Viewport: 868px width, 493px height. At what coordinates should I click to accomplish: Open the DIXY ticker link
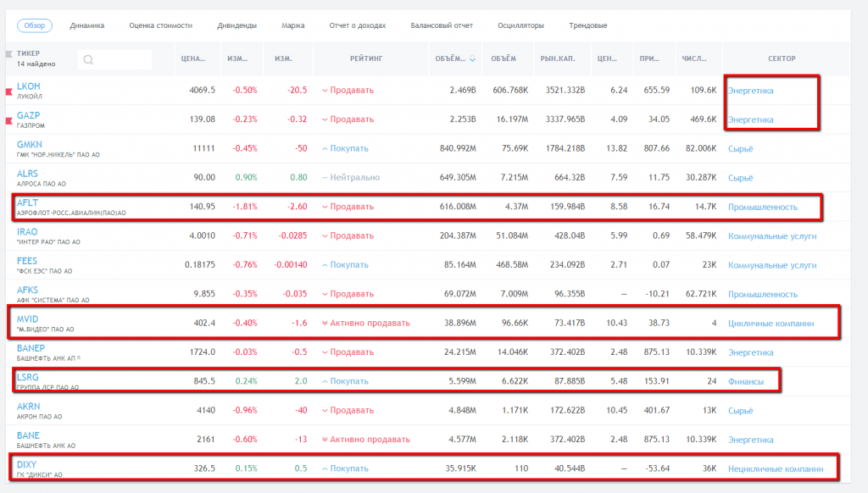[x=27, y=464]
